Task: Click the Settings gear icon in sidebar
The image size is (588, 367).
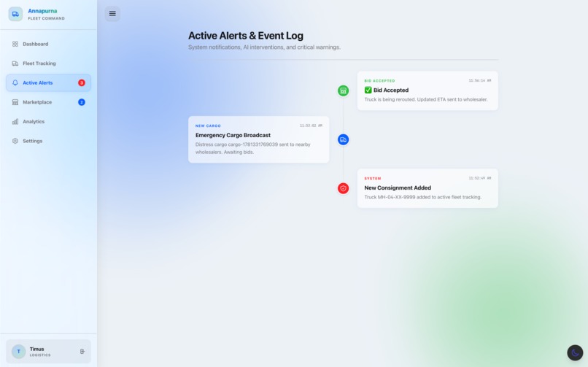Action: (x=15, y=141)
